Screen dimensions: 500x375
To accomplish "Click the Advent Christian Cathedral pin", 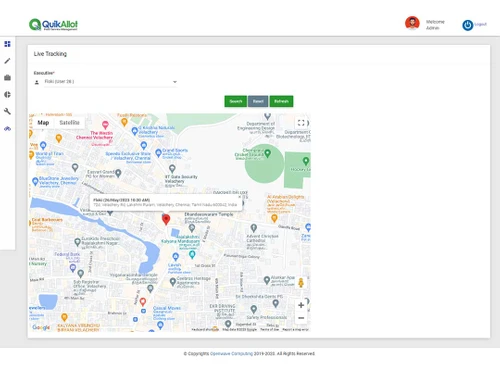I will [x=254, y=228].
